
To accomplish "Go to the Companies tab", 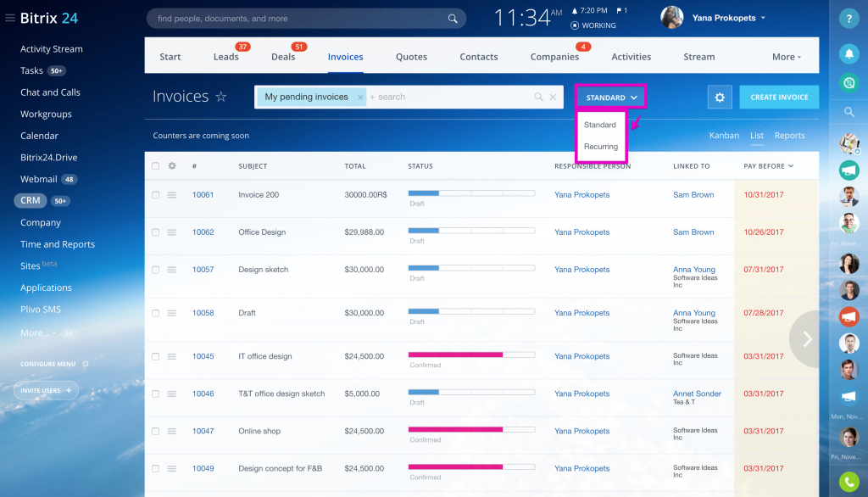I will click(x=554, y=57).
